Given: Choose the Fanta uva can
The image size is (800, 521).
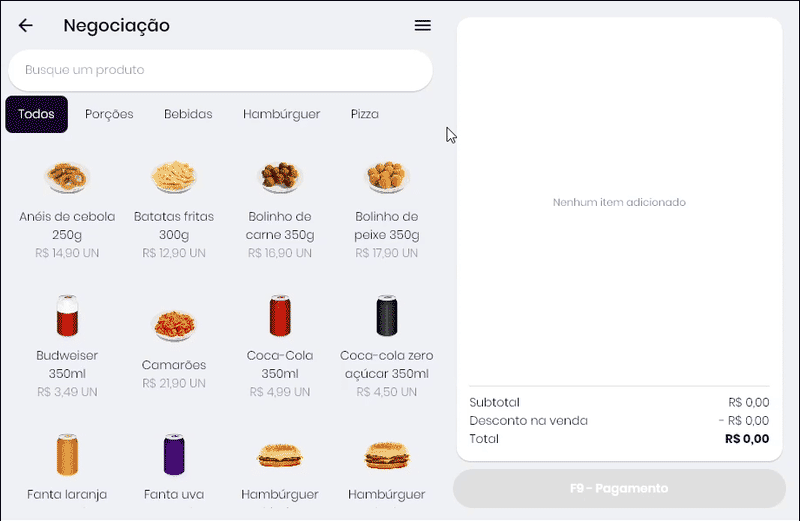Looking at the screenshot, I should click(175, 455).
